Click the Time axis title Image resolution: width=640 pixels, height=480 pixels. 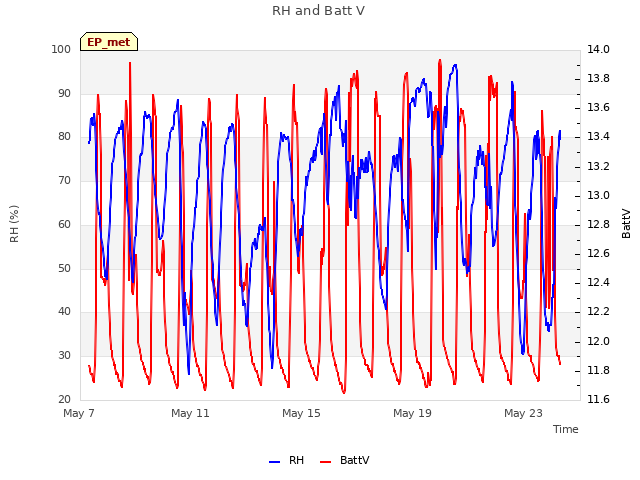(566, 429)
